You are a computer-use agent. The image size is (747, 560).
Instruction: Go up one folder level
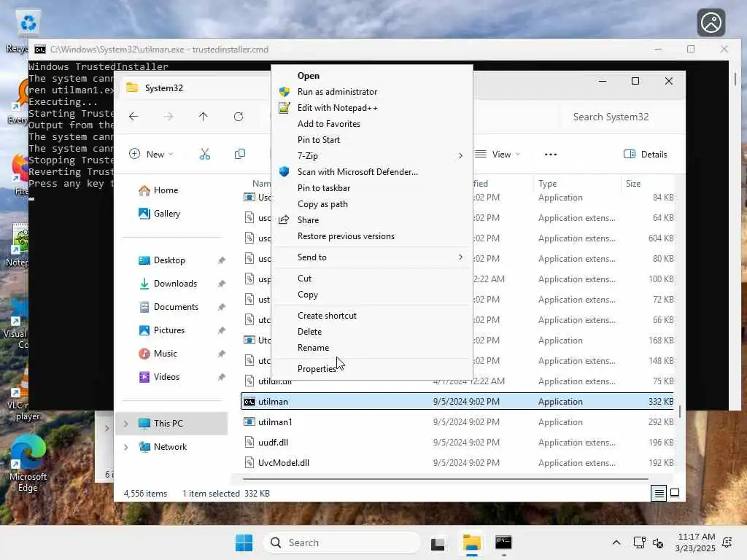[204, 117]
